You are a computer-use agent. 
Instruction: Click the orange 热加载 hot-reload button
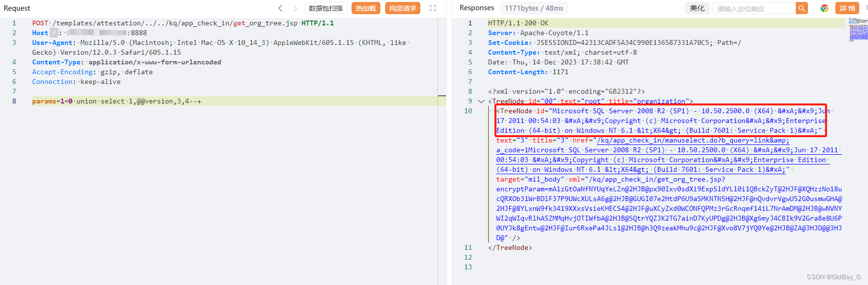pyautogui.click(x=366, y=8)
